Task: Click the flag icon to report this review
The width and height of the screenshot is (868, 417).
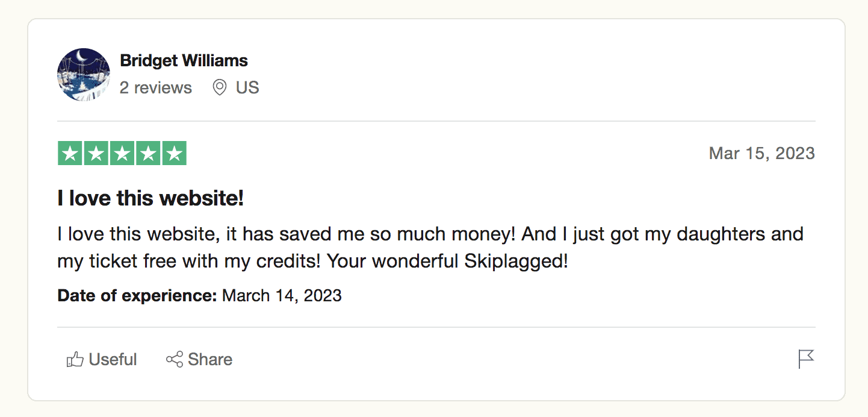Action: [807, 358]
